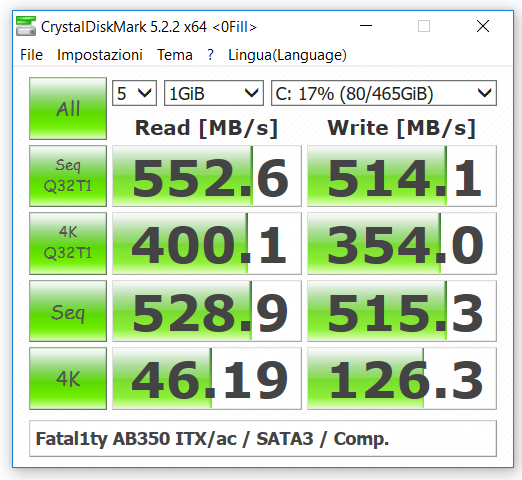The height and width of the screenshot is (480, 522).
Task: Open the Lingua(Language) menu
Action: (287, 55)
